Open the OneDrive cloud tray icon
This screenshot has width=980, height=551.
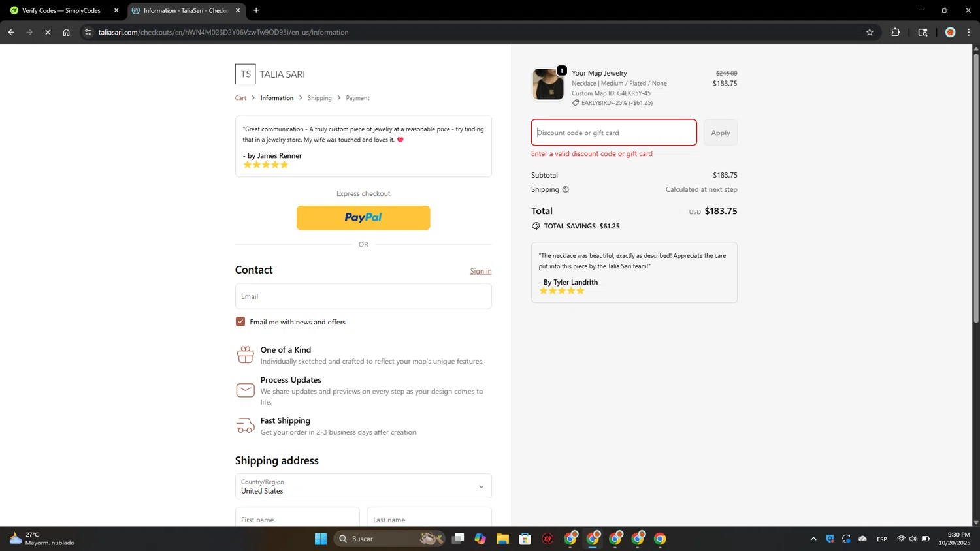click(x=862, y=539)
